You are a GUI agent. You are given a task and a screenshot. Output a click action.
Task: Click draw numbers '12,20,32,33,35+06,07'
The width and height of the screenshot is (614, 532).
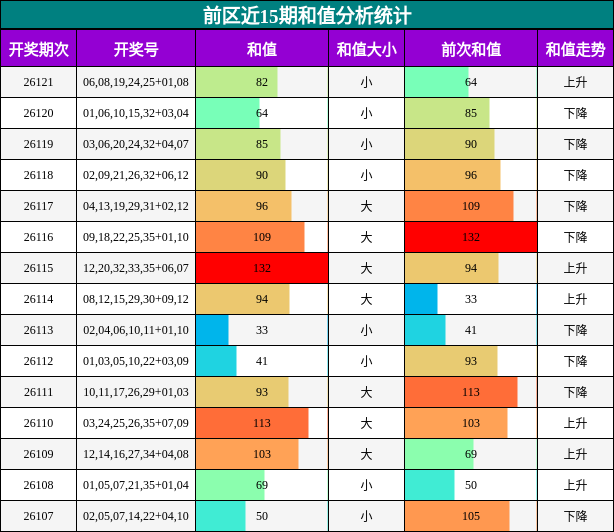tap(136, 268)
